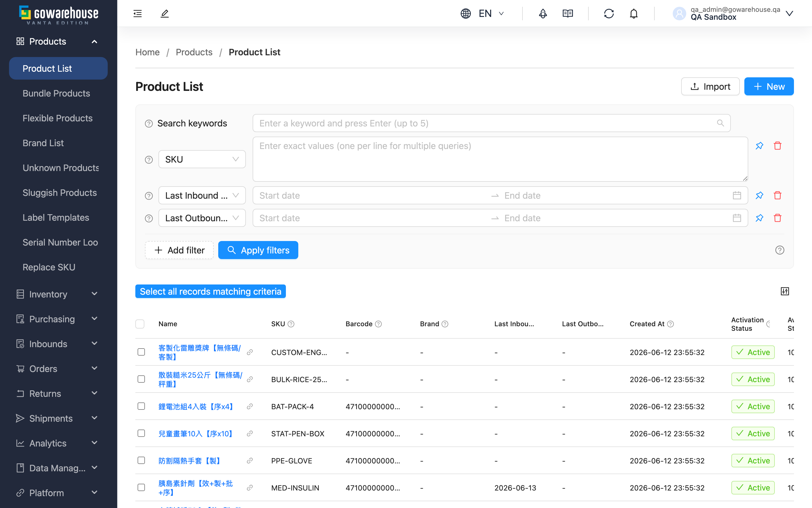Click the globe language icon
Viewport: 812px width, 508px height.
[465, 14]
